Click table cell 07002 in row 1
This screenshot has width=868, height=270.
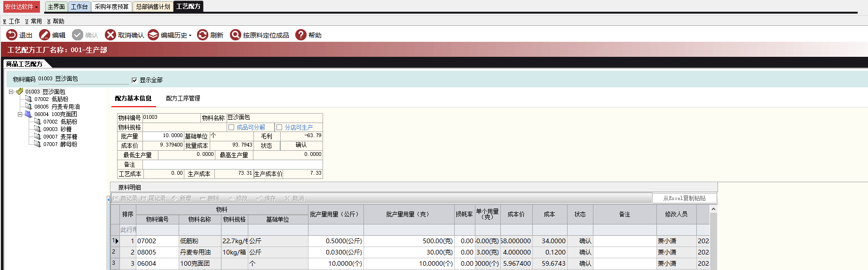(157, 241)
